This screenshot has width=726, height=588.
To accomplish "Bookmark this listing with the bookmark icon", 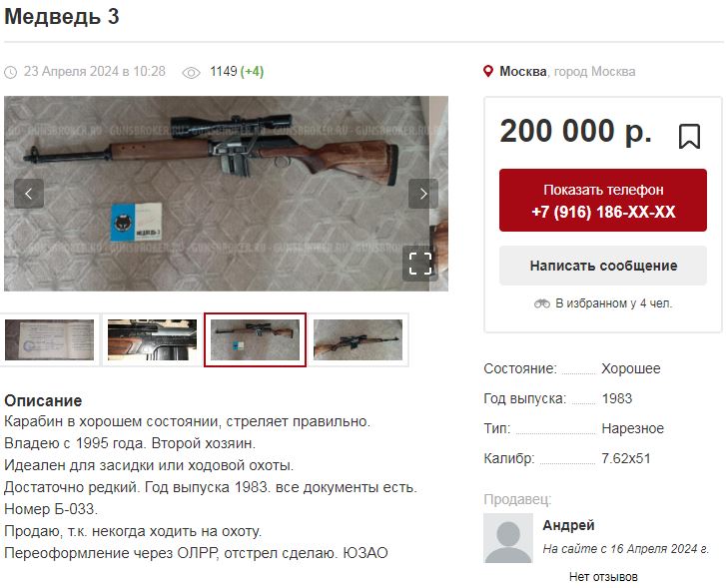I will [x=689, y=136].
